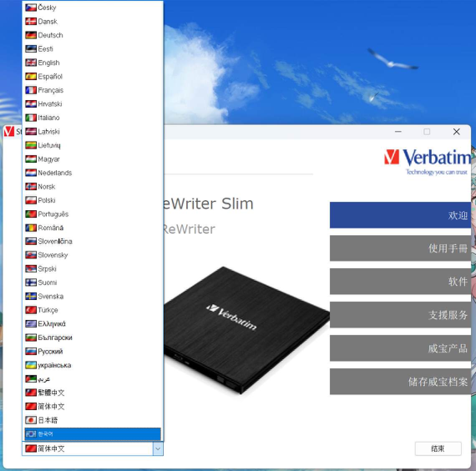Viewport: 476px width, 471px height.
Task: Select Русский in the language list
Action: point(93,351)
